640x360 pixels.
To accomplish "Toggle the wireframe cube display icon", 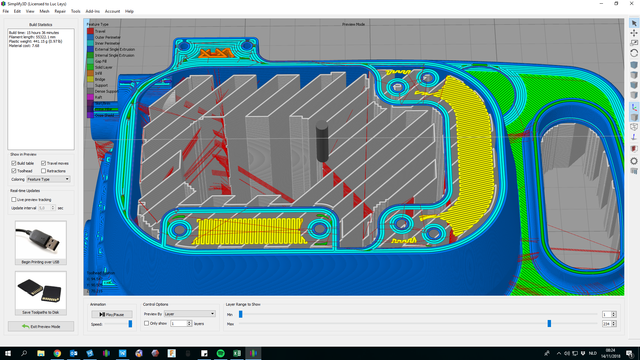I will [x=633, y=127].
